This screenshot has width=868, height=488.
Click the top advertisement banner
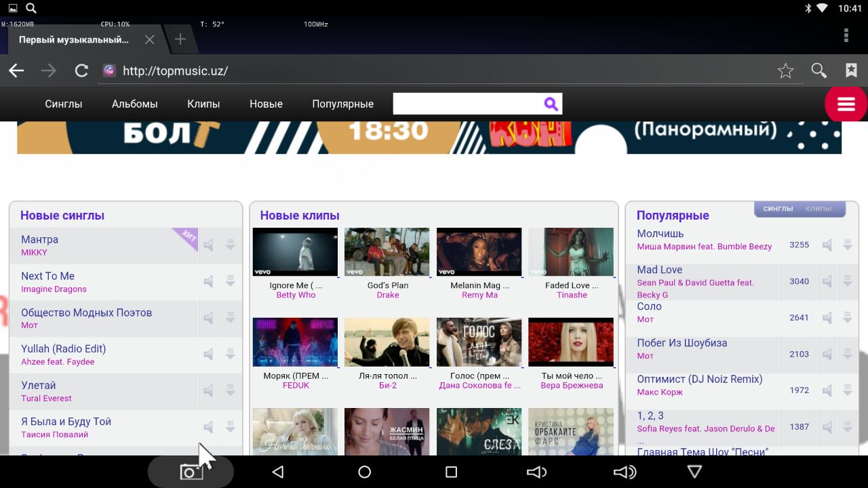pos(429,138)
